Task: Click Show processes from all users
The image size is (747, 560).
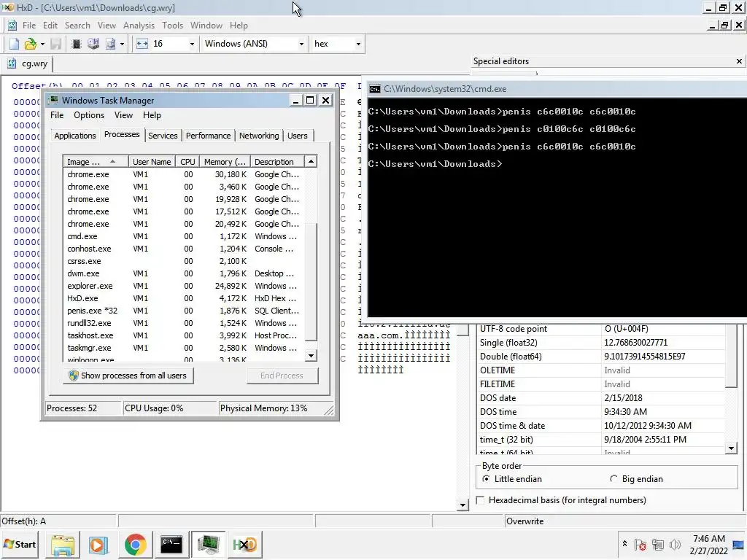Action: pos(128,376)
